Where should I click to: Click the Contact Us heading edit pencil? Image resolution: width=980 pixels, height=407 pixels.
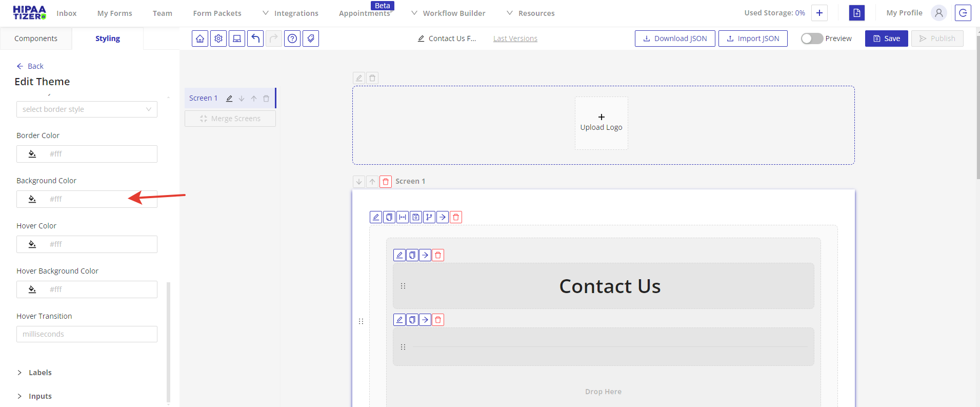tap(399, 255)
